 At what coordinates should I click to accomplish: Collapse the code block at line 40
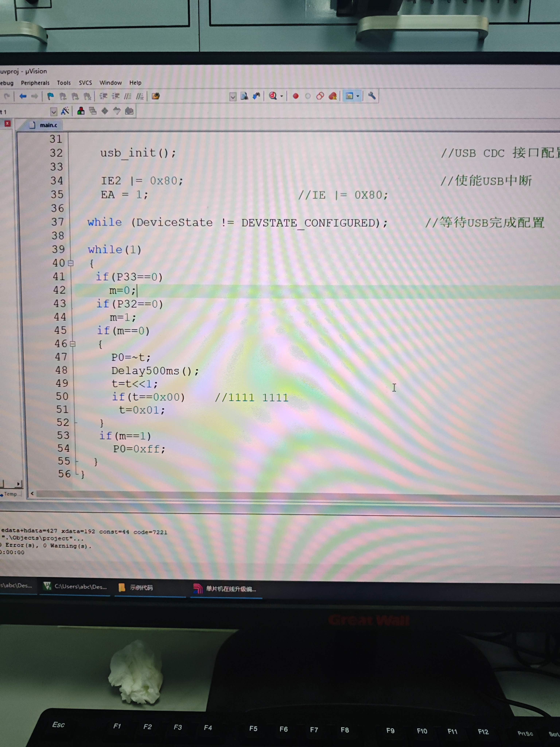pyautogui.click(x=71, y=263)
